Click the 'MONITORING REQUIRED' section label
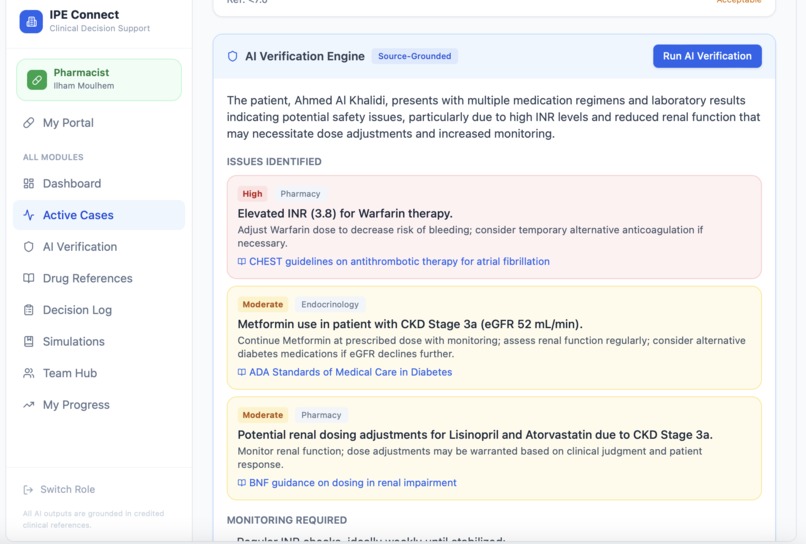 click(x=287, y=520)
